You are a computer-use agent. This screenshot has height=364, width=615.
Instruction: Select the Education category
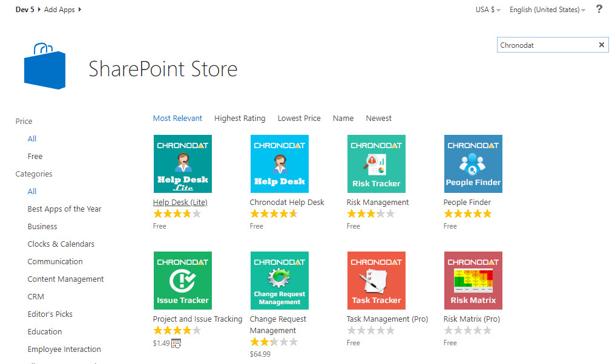pos(45,332)
